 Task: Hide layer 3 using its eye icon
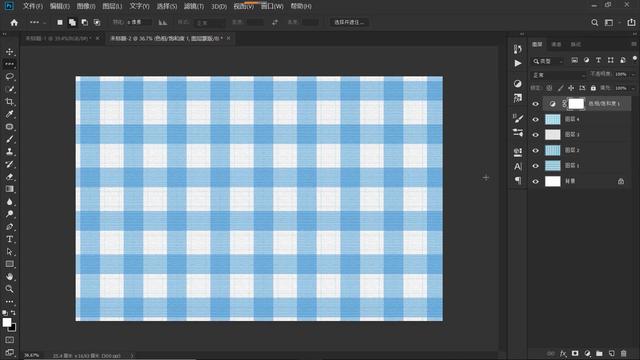[x=536, y=135]
